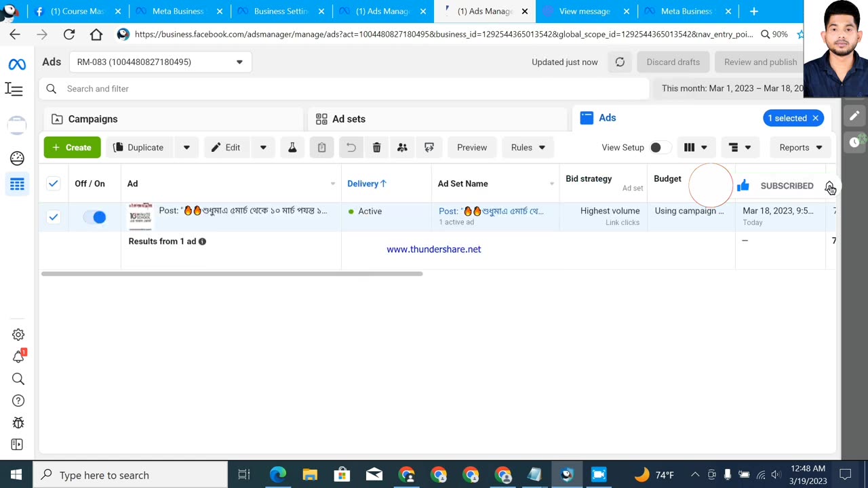Click the green Create button

(x=72, y=148)
